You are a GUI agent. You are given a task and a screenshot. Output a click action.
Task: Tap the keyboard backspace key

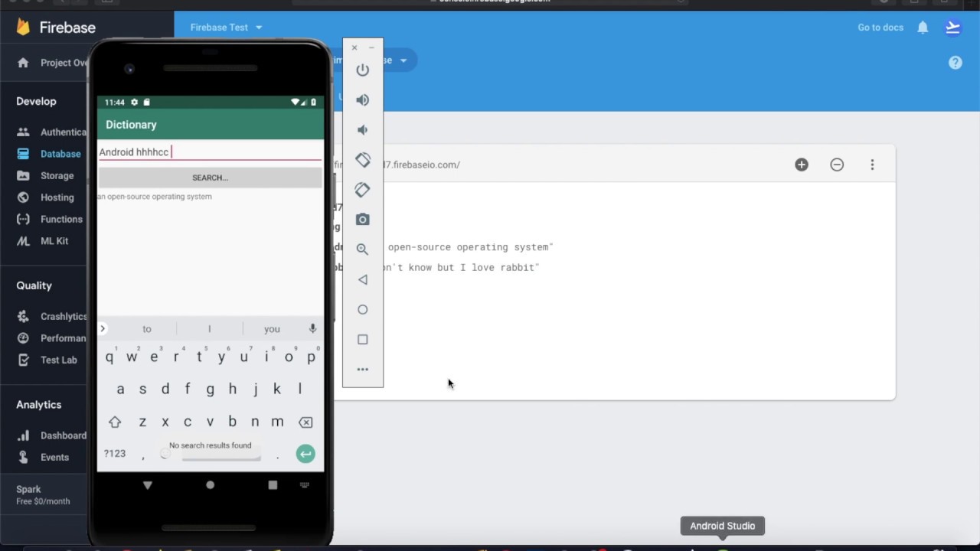[305, 422]
